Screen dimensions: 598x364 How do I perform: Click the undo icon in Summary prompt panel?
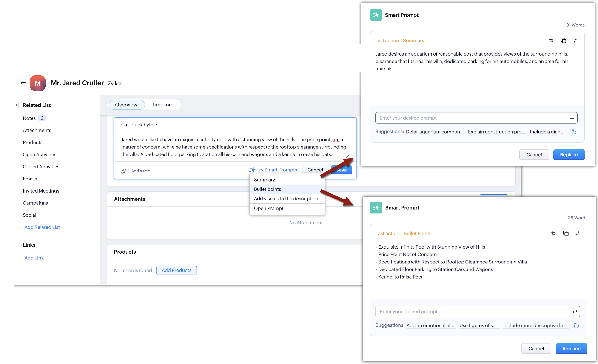551,40
